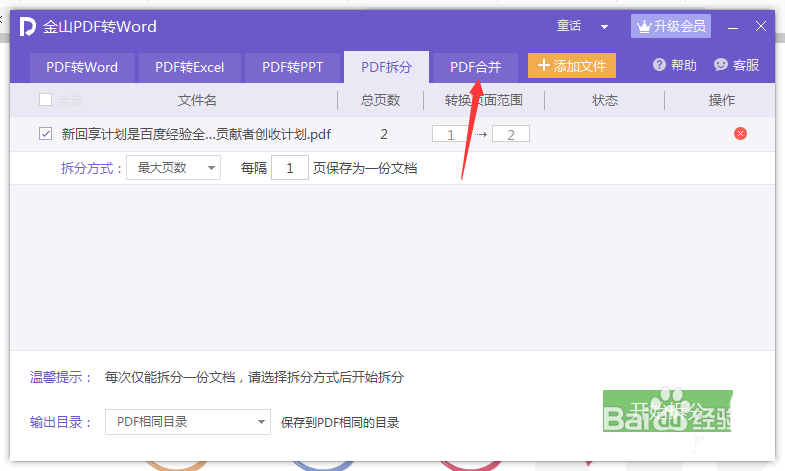Click the 金山PDF转Word logo icon
This screenshot has width=785, height=471.
point(27,27)
